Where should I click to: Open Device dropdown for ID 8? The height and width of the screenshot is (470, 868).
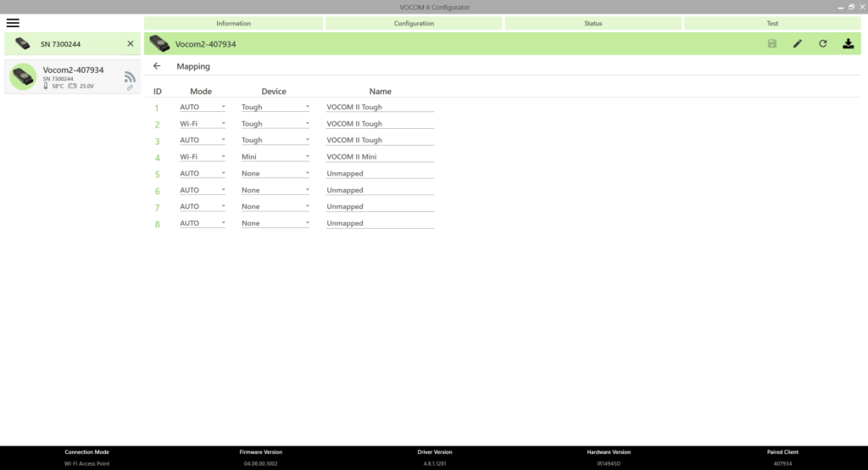tap(275, 223)
